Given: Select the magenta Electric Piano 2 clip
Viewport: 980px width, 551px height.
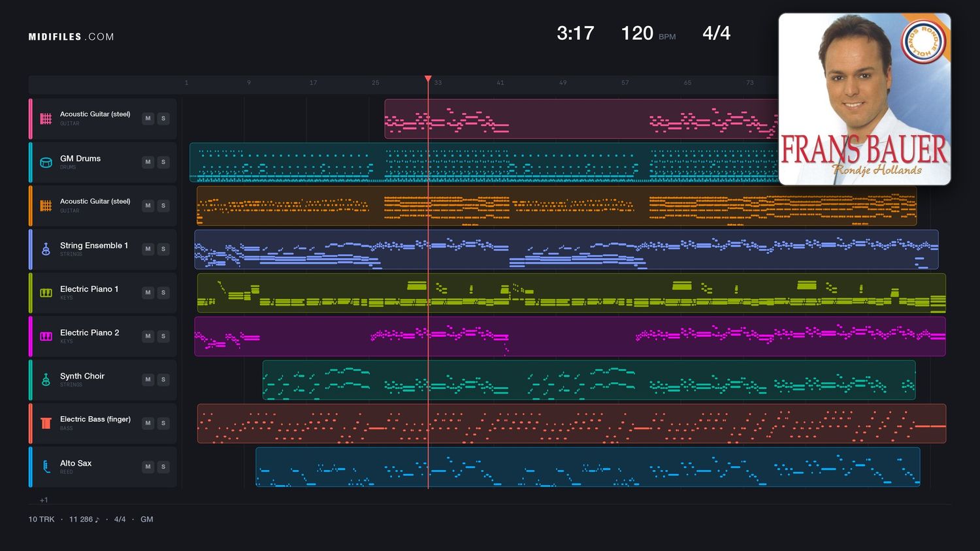Looking at the screenshot, I should pos(570,336).
